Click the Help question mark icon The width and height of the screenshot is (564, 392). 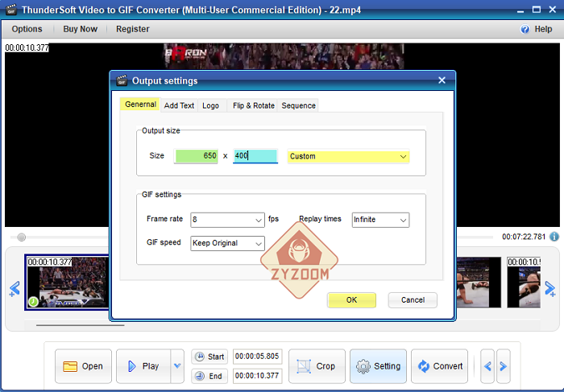525,29
